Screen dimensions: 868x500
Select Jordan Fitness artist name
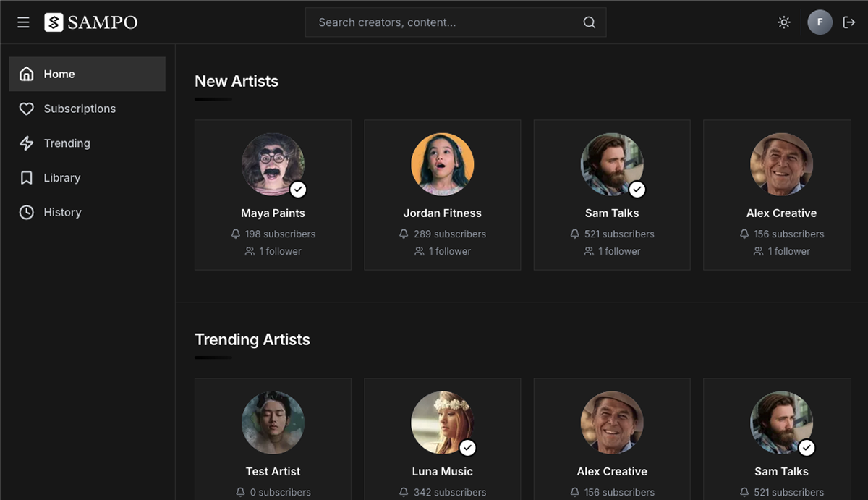tap(442, 213)
